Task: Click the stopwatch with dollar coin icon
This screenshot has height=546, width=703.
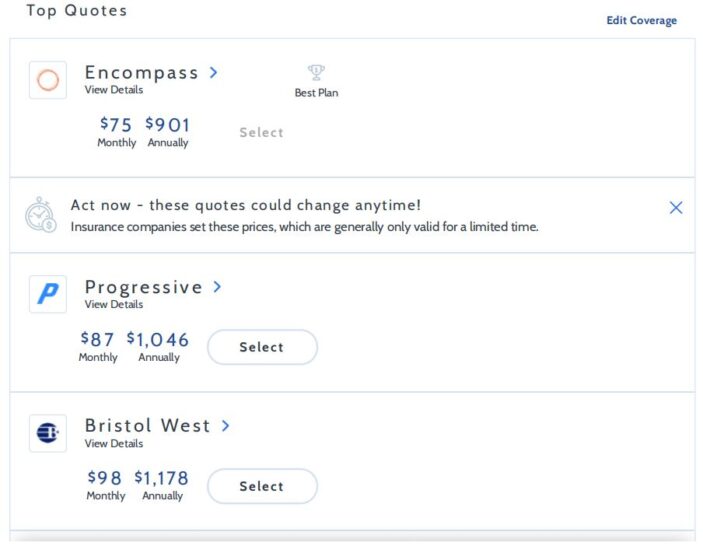Action: [40, 215]
